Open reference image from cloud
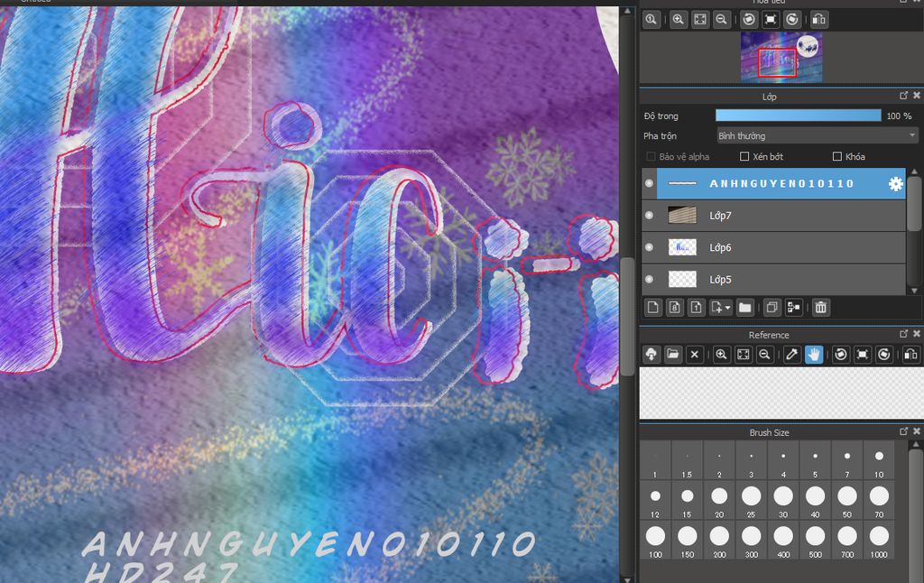The height and width of the screenshot is (583, 924). point(651,355)
